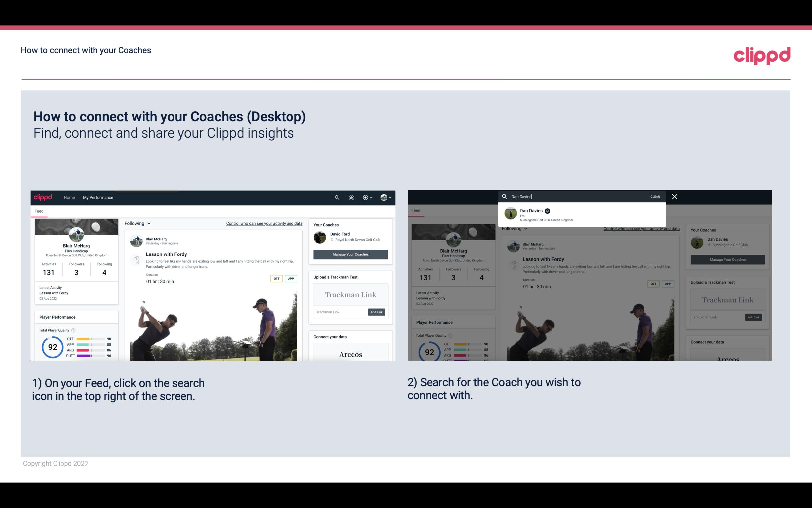
Task: Click the Trackman Link input field
Action: [x=338, y=312]
